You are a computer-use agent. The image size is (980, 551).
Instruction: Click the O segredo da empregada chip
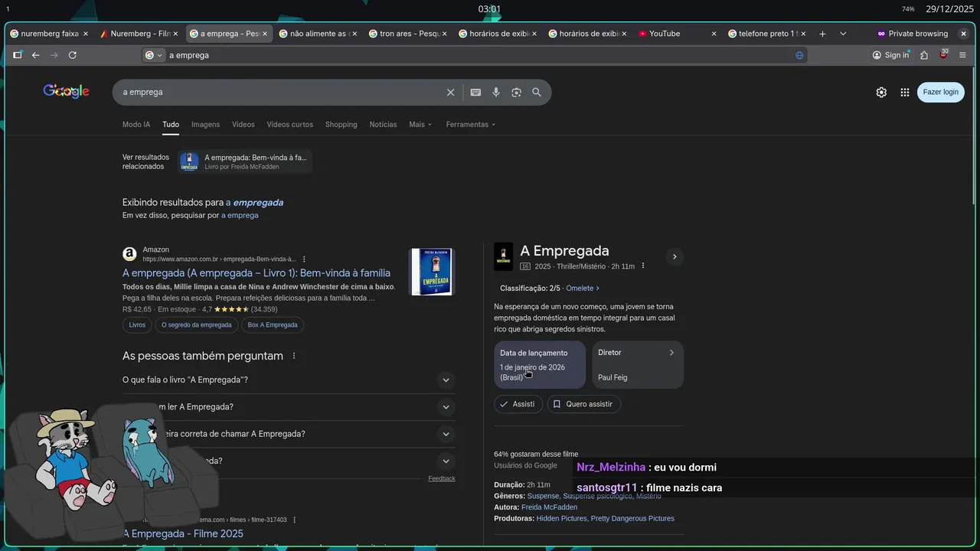click(197, 325)
